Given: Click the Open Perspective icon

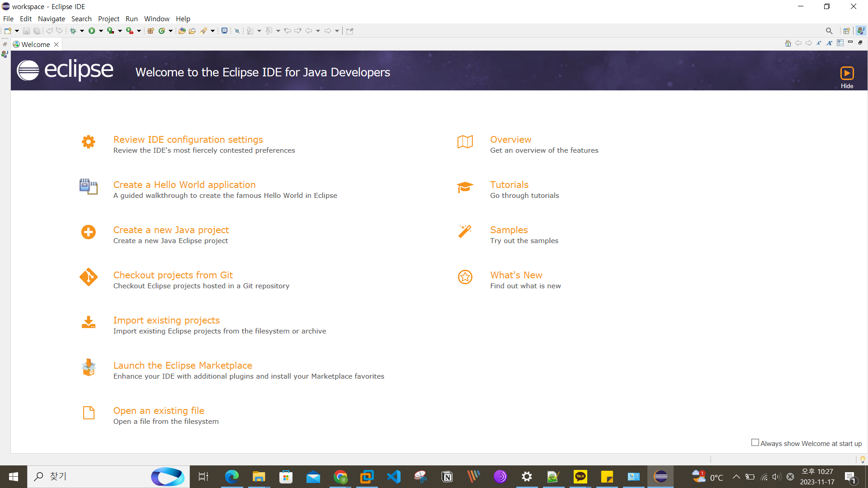Looking at the screenshot, I should coord(846,31).
